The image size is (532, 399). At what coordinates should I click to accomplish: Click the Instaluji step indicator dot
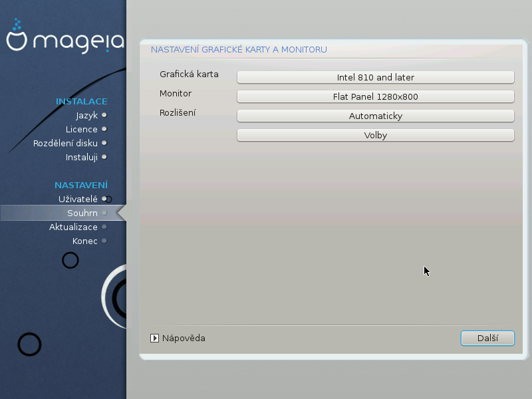[104, 157]
